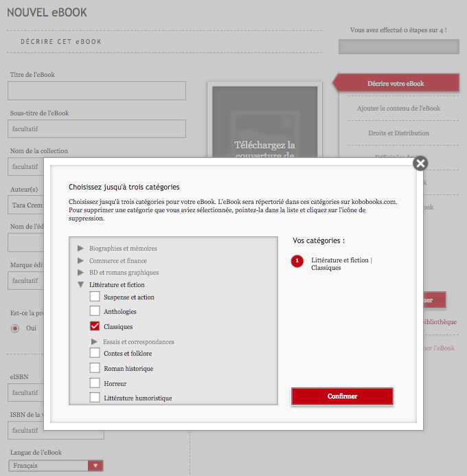Check the Anthologies checkbox
Screen dimensions: 467x476
[x=95, y=311]
